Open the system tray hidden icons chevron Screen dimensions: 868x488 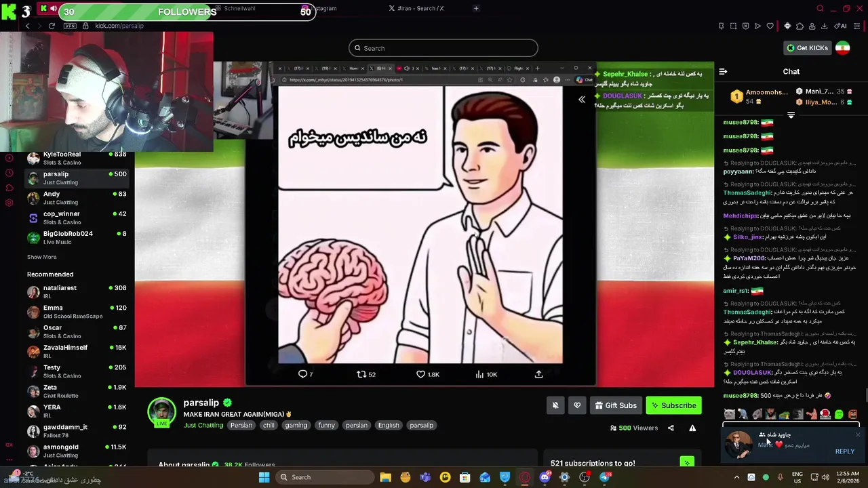tap(737, 477)
